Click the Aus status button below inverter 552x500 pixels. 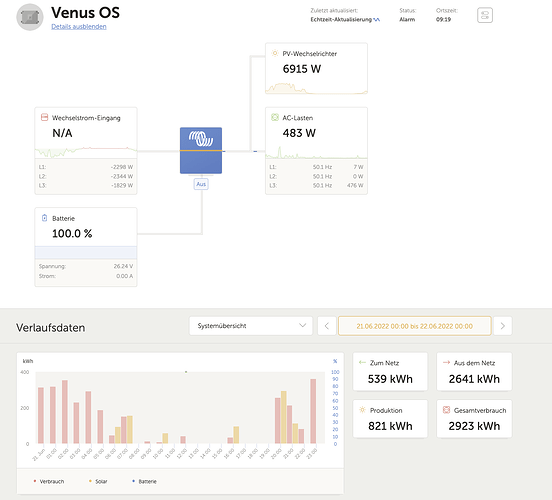[201, 184]
